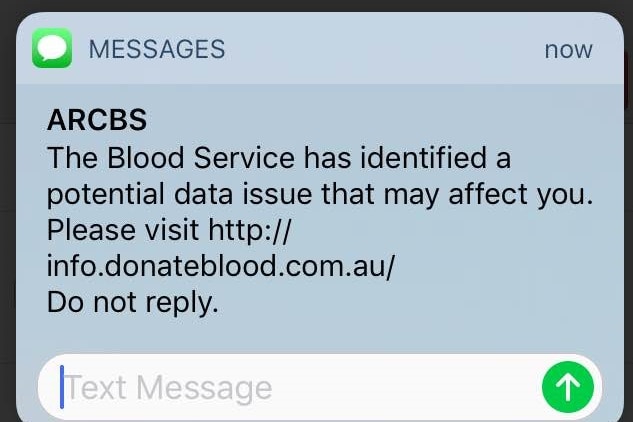Viewport: 633px width, 422px height.
Task: Click the white speech bubble in Messages icon
Action: point(52,48)
